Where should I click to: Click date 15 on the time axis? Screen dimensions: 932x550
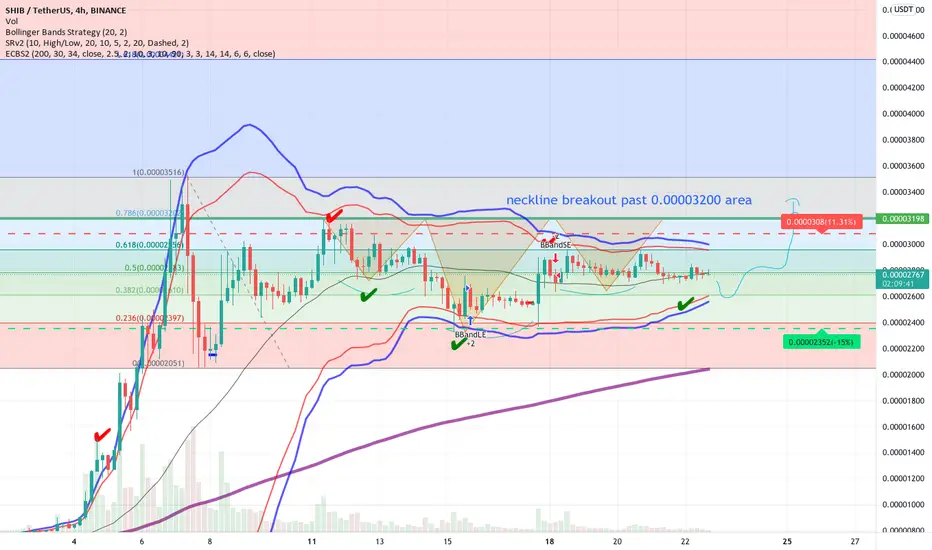pyautogui.click(x=448, y=541)
